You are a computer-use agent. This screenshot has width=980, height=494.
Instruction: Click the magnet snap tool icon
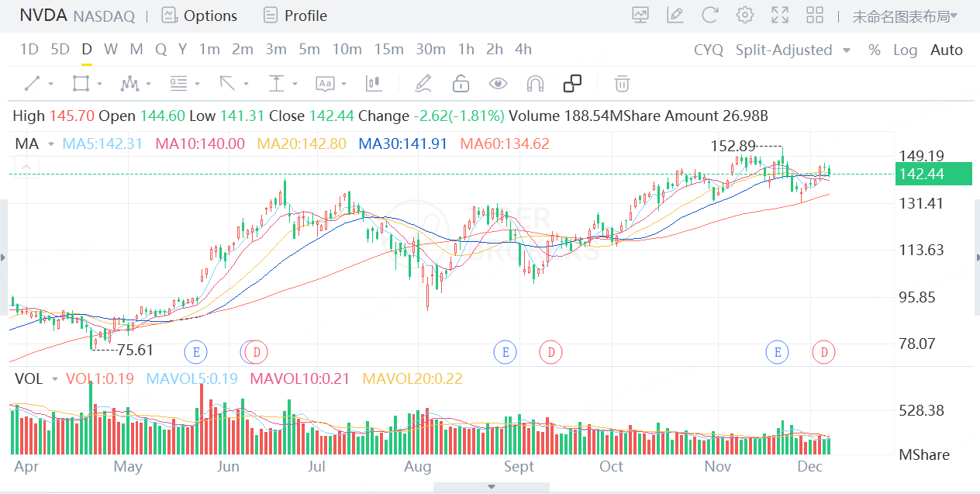(x=535, y=83)
